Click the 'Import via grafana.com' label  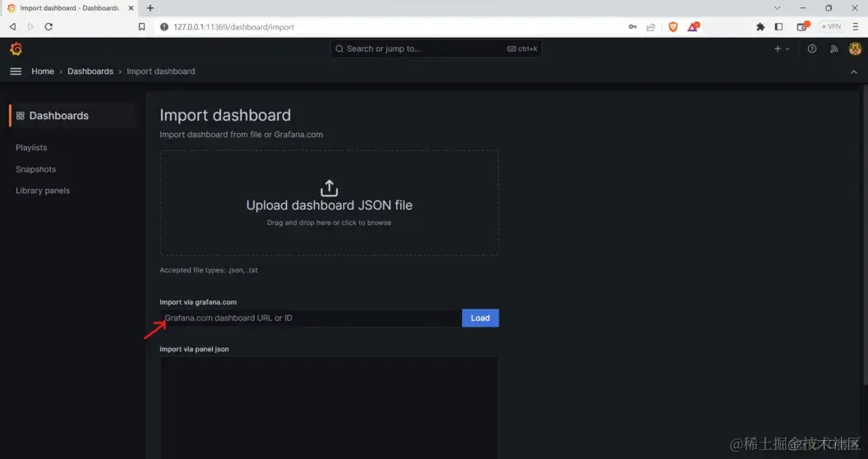(x=198, y=302)
